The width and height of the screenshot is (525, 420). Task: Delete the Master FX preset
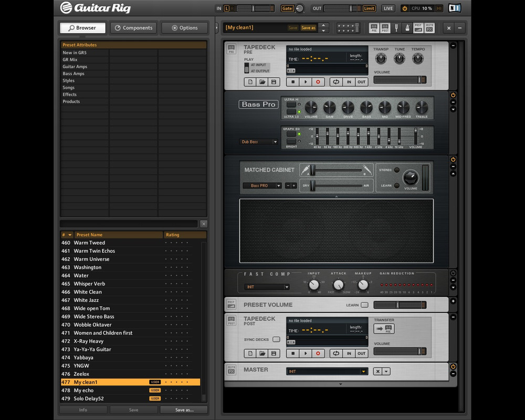click(377, 371)
